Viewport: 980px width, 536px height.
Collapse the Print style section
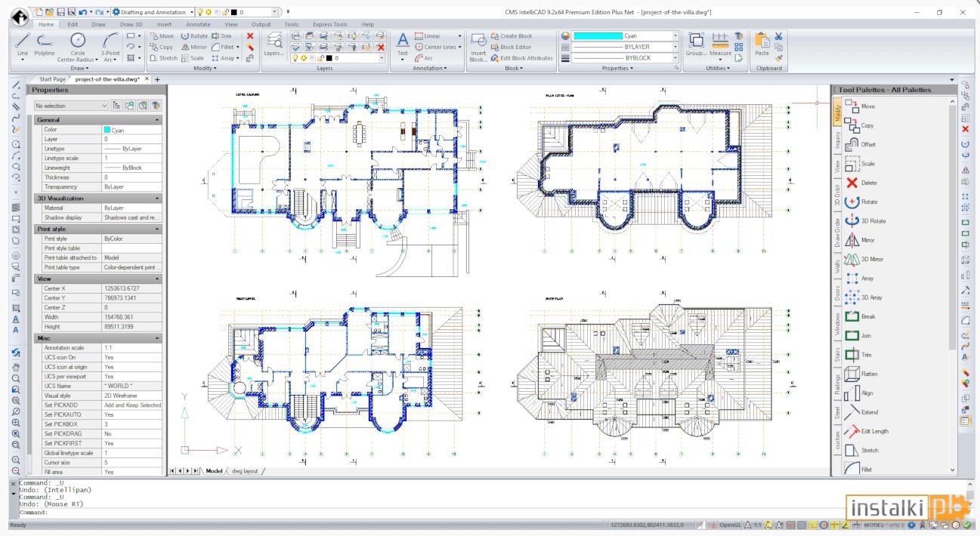coord(157,229)
